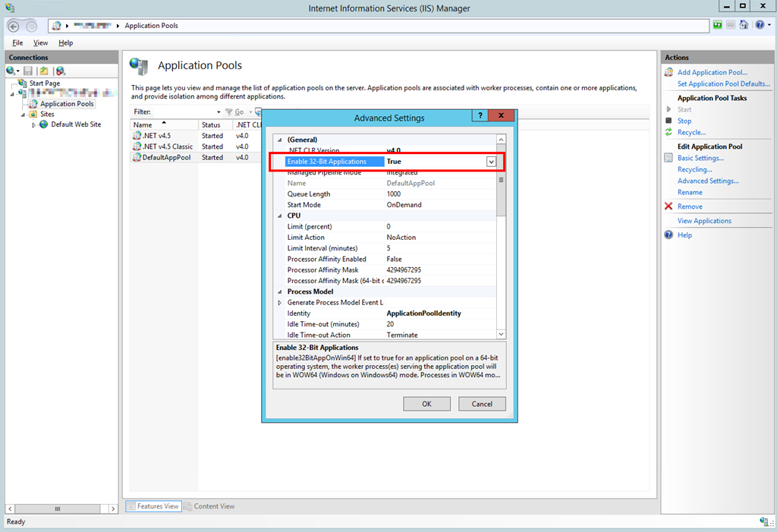
Task: Open the new connection dropdown arrow
Action: pyautogui.click(x=18, y=71)
